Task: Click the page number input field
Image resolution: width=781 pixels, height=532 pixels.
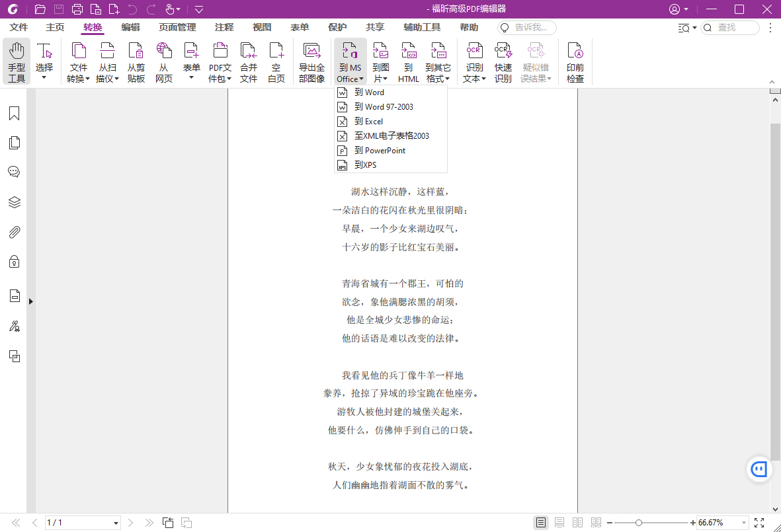Action: pyautogui.click(x=73, y=522)
